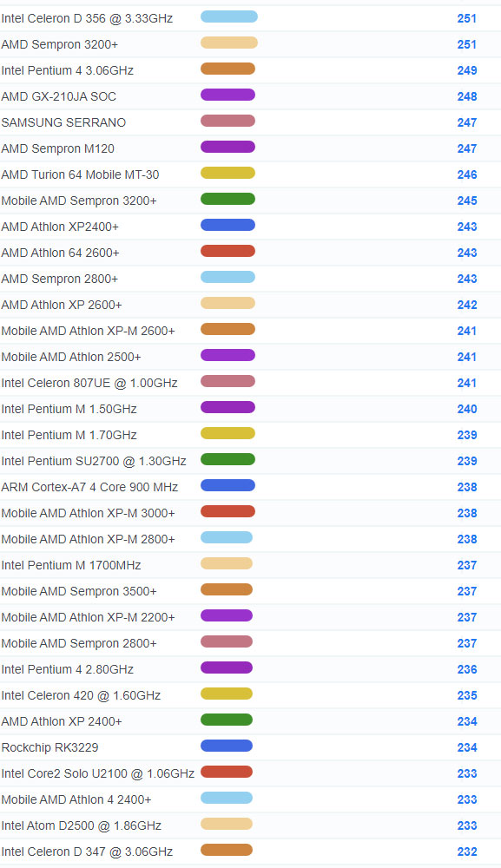Open Intel Core2 Solo U2100 @ 1.06GHz
501x868 pixels.
pyautogui.click(x=98, y=773)
